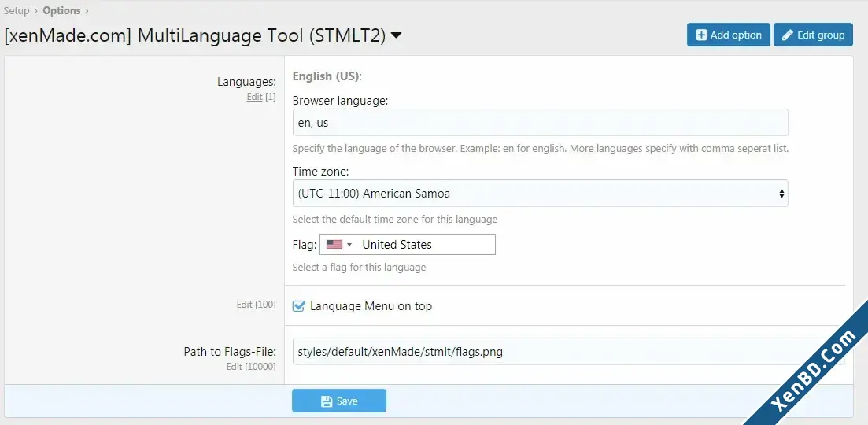Click the floppy disk icon on Save
Screen dimensions: 868x425
click(327, 401)
